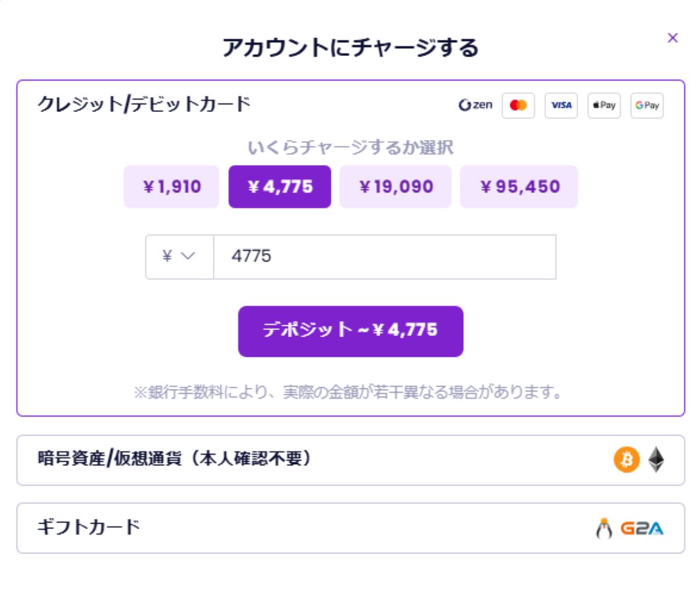Click the G2A logo in the gift card row
700x597 pixels.
coord(642,529)
